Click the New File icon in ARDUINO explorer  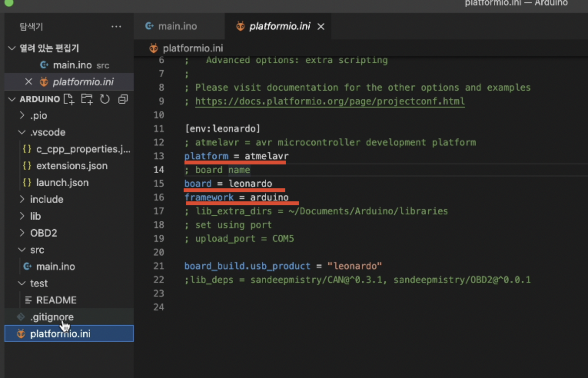click(x=69, y=99)
